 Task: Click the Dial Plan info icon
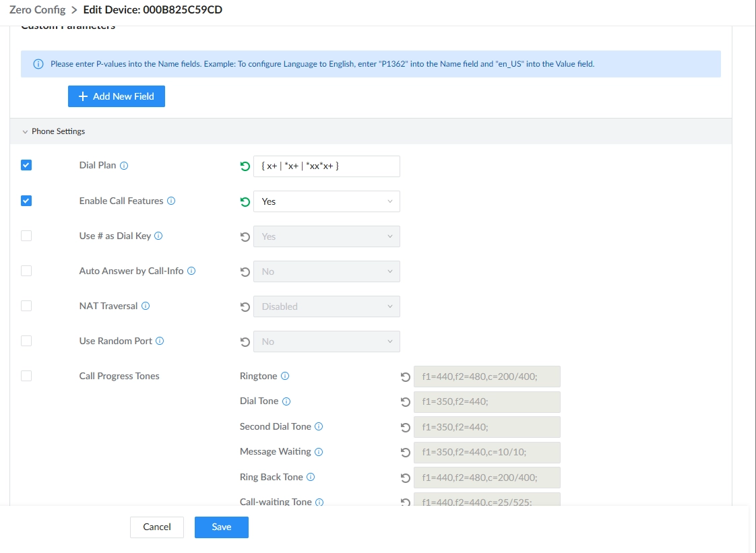[124, 166]
